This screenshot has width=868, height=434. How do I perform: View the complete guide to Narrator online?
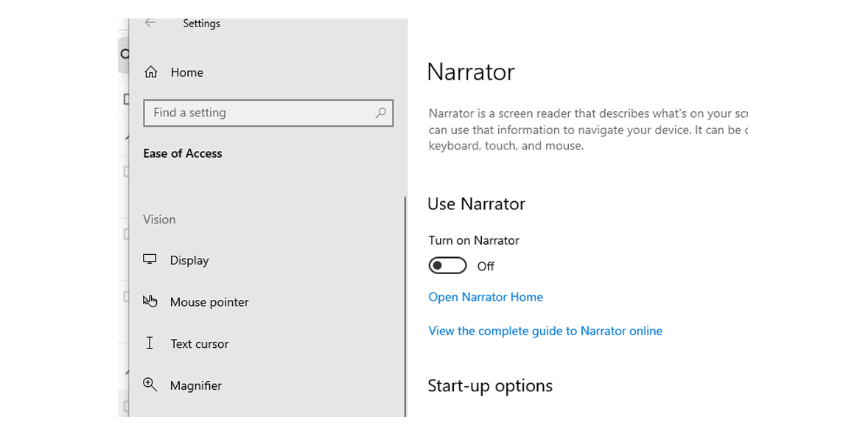point(545,331)
